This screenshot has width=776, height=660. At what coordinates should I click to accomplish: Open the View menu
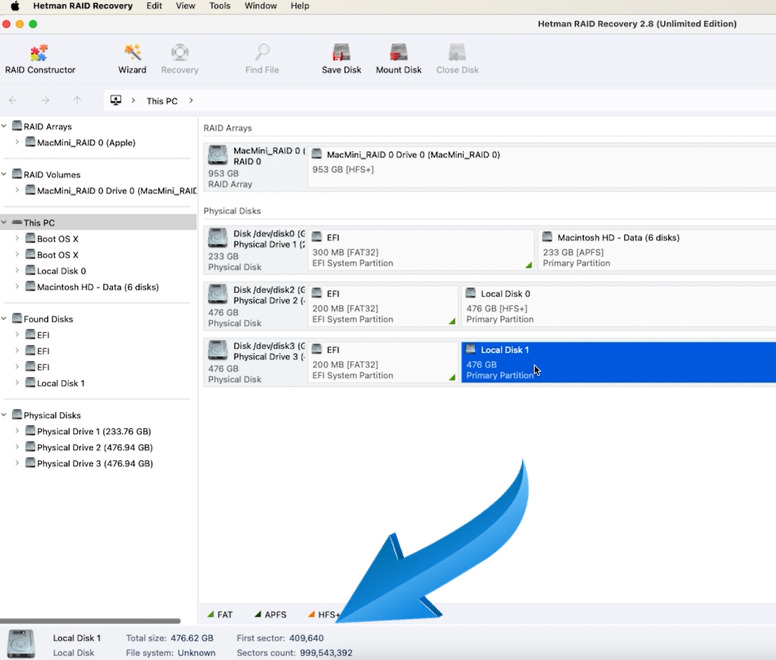[186, 6]
